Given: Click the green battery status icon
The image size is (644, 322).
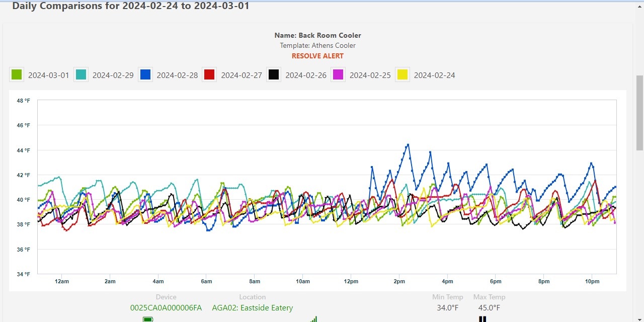Looking at the screenshot, I should (x=148, y=319).
